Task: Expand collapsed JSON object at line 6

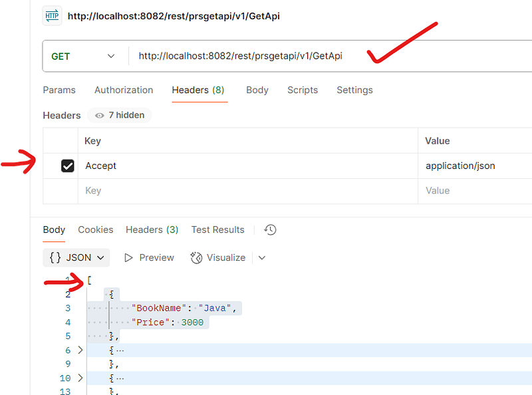Action: [81, 350]
